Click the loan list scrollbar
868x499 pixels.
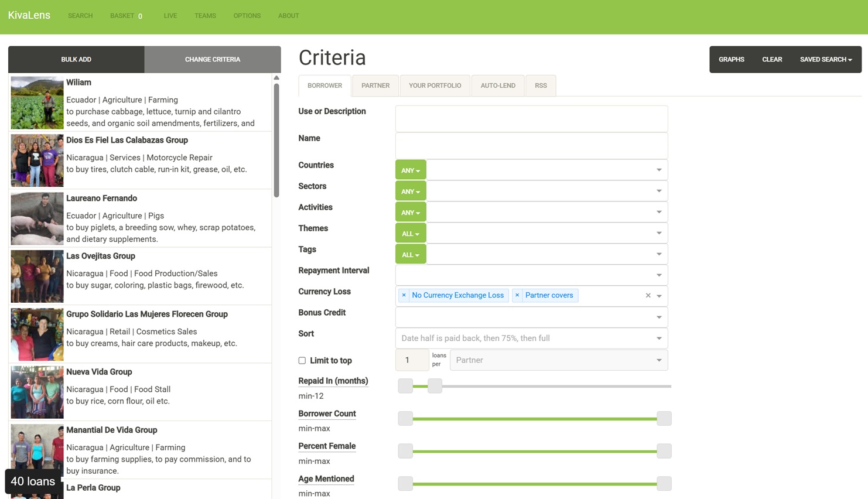click(276, 141)
